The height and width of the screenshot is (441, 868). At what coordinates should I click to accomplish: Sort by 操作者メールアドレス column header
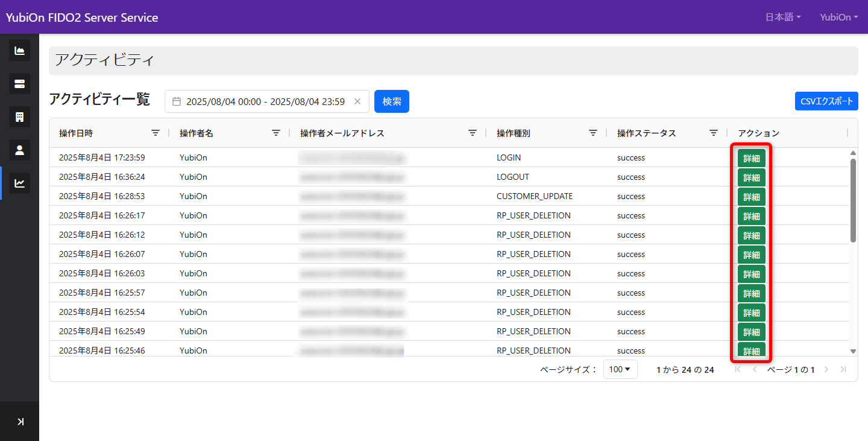[x=342, y=133]
